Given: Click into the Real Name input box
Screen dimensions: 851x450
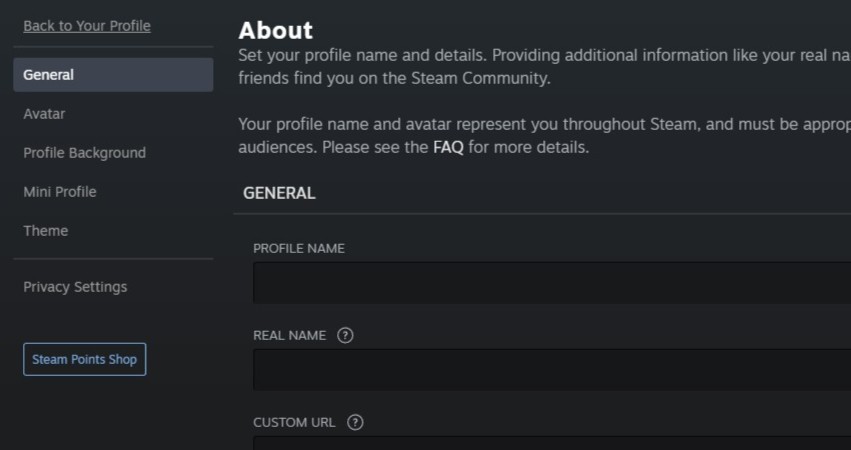Looking at the screenshot, I should (550, 369).
